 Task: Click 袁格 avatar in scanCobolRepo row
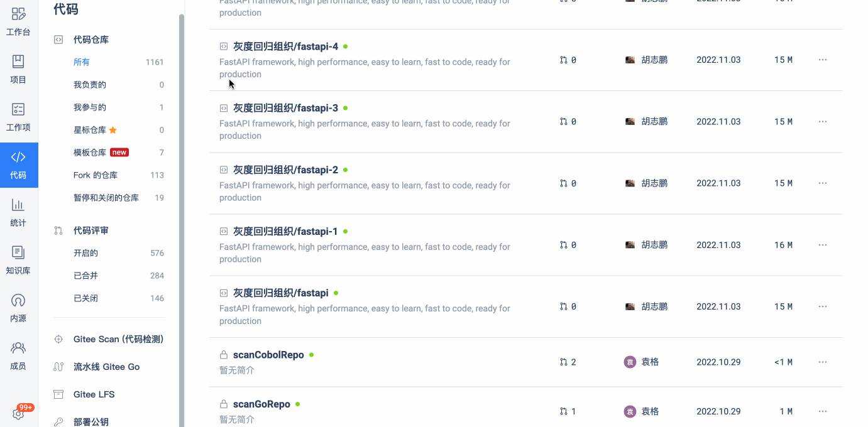(x=630, y=362)
